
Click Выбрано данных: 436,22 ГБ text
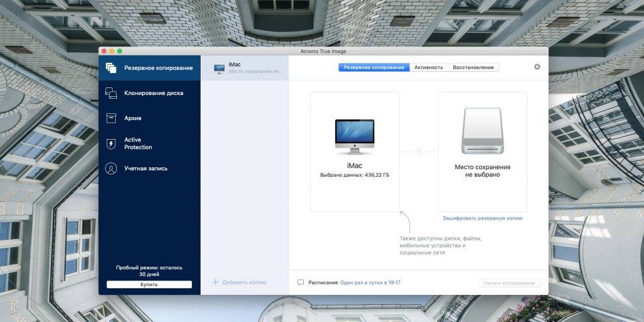coord(355,175)
